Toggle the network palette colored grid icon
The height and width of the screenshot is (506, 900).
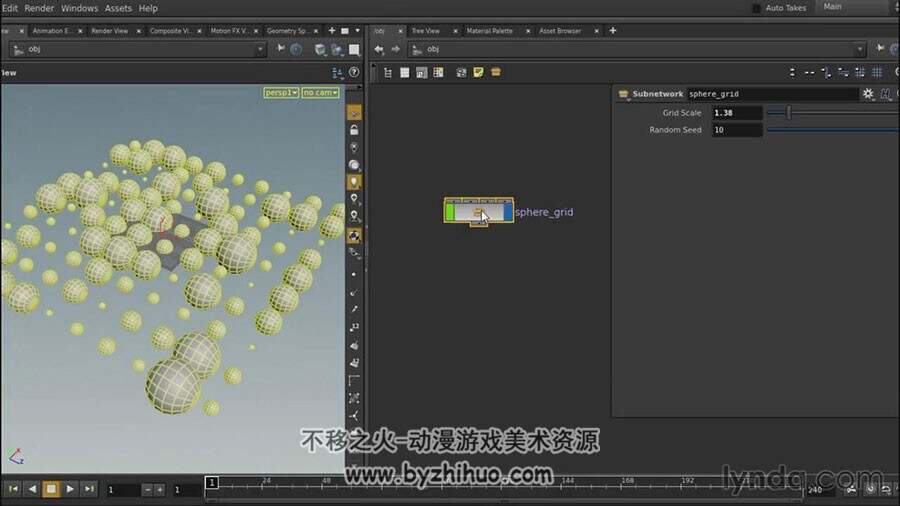point(439,72)
